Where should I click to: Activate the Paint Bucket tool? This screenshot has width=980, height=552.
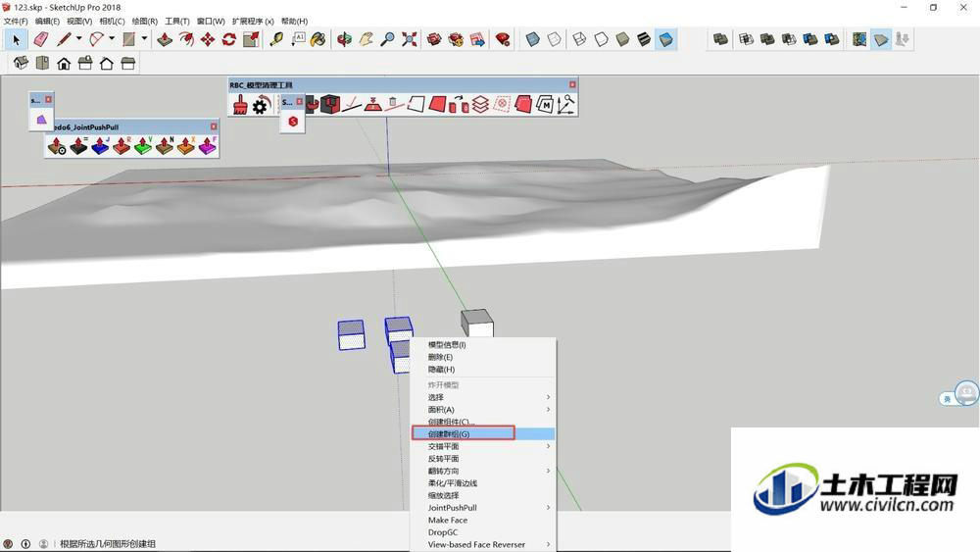point(318,39)
